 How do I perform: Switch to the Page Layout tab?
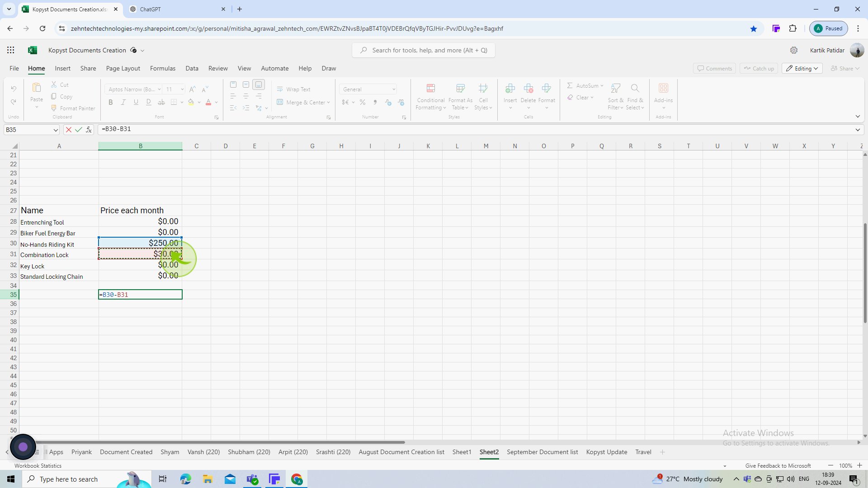pyautogui.click(x=123, y=69)
